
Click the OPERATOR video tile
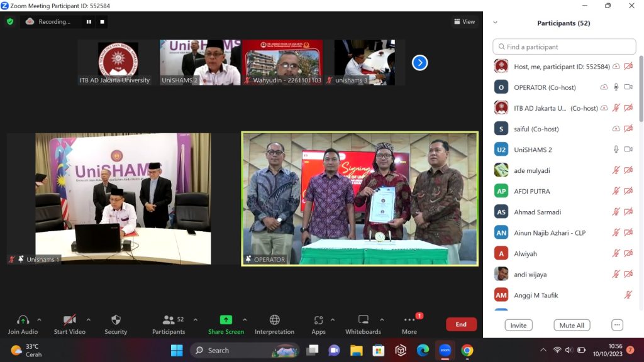pyautogui.click(x=360, y=199)
